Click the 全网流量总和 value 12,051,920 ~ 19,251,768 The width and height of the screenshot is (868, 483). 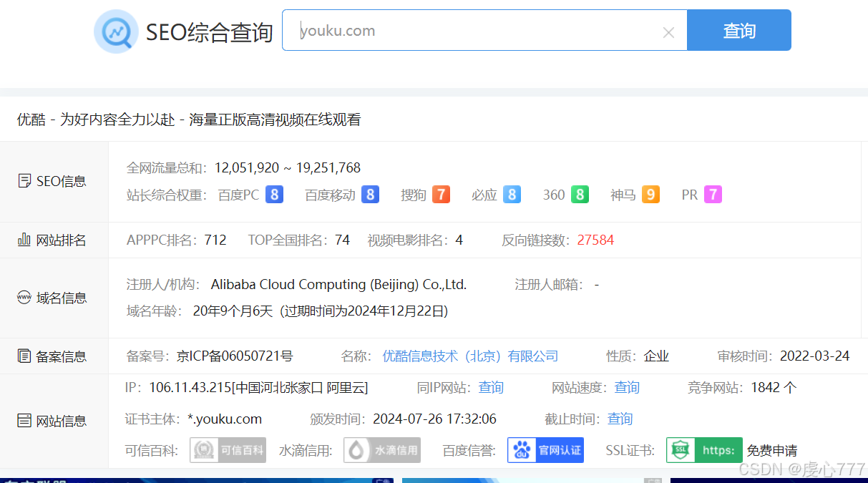click(287, 168)
